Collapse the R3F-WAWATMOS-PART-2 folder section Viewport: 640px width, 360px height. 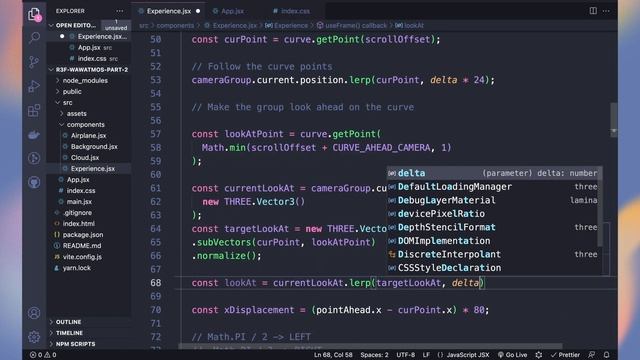point(89,69)
